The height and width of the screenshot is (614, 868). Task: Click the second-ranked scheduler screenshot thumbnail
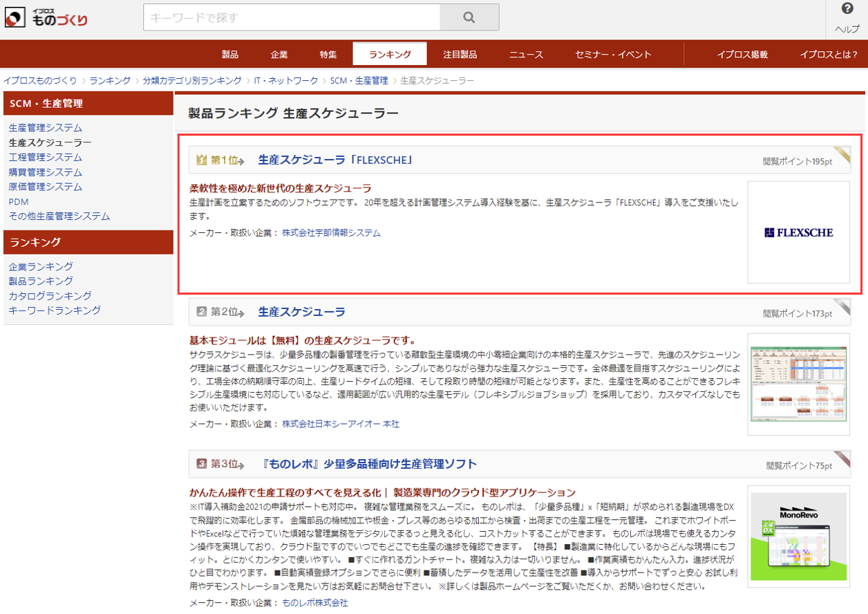click(799, 384)
